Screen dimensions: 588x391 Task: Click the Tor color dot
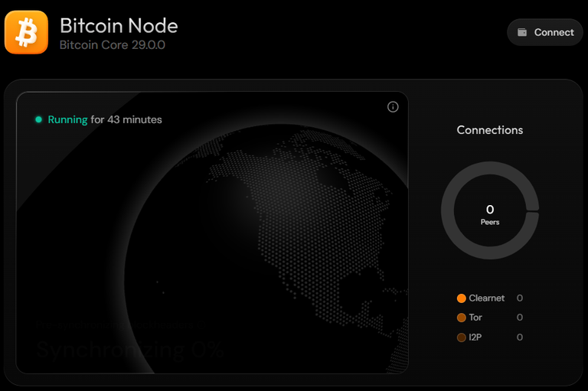[x=461, y=318]
